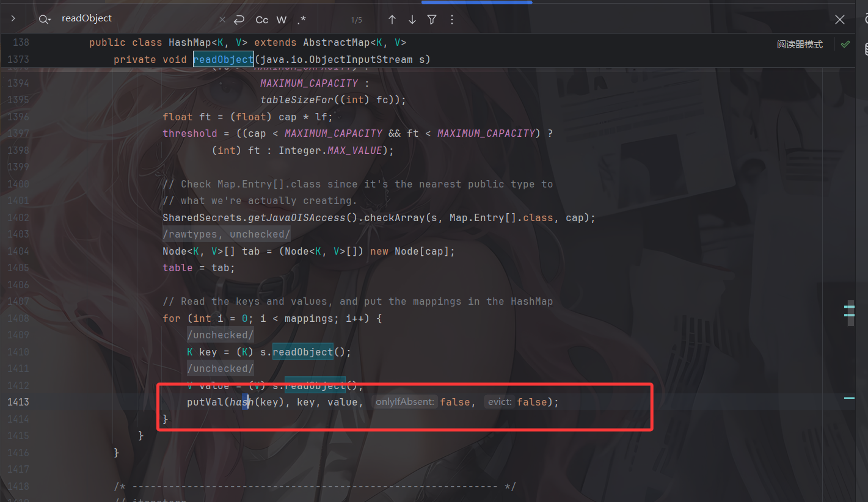Open the search history dropdown
Viewport: 868px width, 502px height.
click(x=45, y=20)
